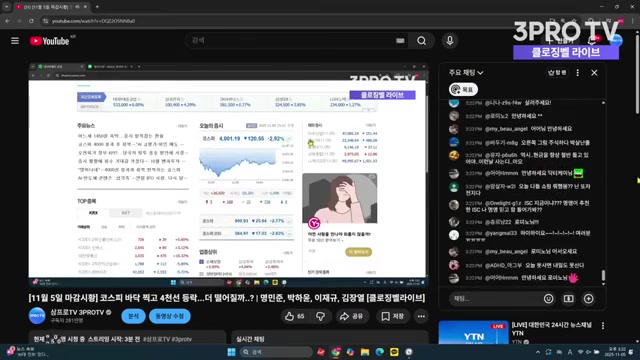Open a new browser tab
Image resolution: width=640 pixels, height=360 pixels.
pyautogui.click(x=97, y=7)
